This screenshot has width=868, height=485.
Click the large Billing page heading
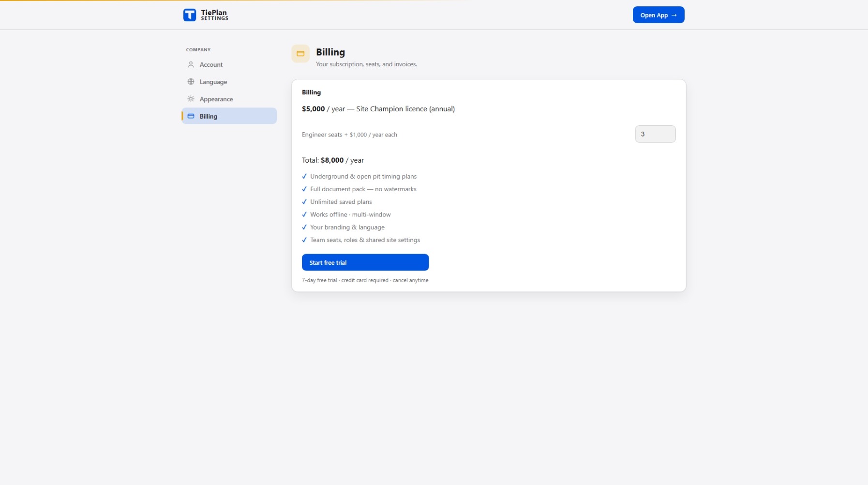pyautogui.click(x=330, y=52)
